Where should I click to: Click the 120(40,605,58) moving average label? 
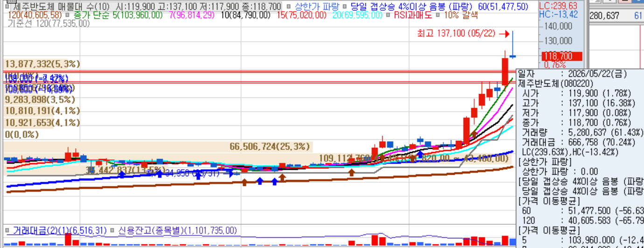pyautogui.click(x=35, y=15)
